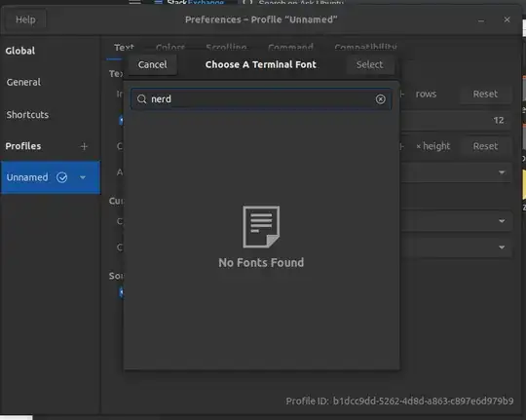526x420 pixels.
Task: Close the Preferences window
Action: [x=507, y=19]
